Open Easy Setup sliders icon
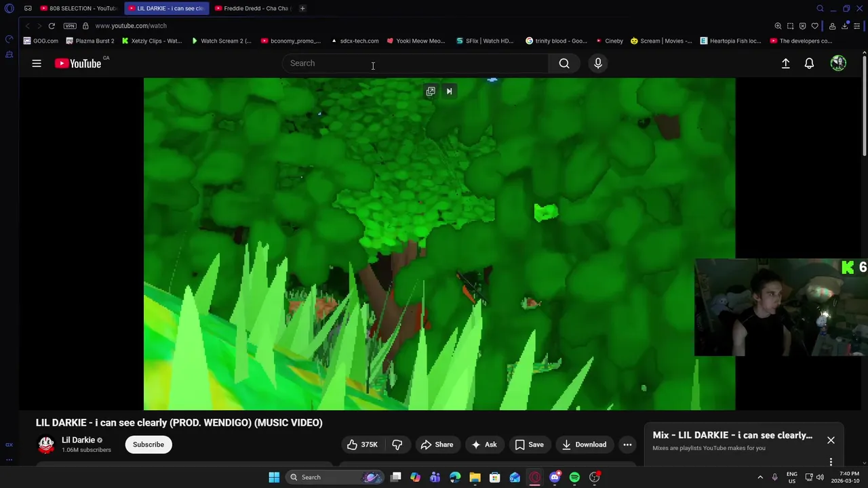 coord(856,26)
